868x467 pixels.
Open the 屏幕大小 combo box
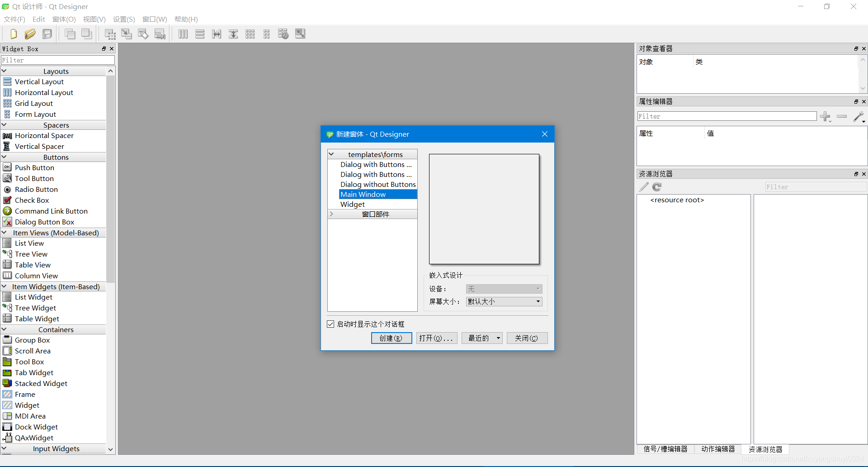[x=504, y=301]
